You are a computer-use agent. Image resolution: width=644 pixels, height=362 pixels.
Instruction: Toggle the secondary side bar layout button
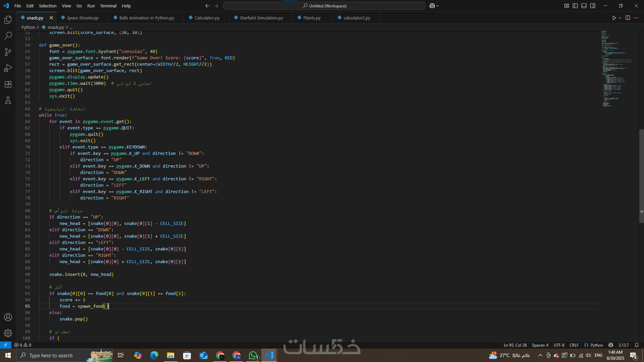click(593, 6)
